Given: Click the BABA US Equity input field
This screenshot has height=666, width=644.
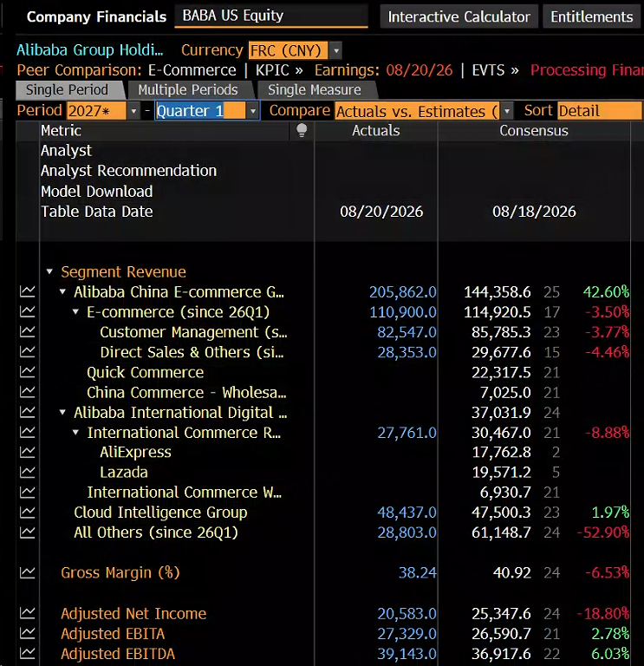Looking at the screenshot, I should (271, 16).
